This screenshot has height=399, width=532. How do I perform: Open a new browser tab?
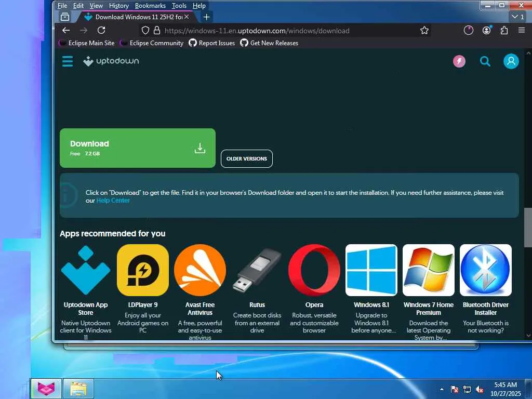tap(206, 17)
